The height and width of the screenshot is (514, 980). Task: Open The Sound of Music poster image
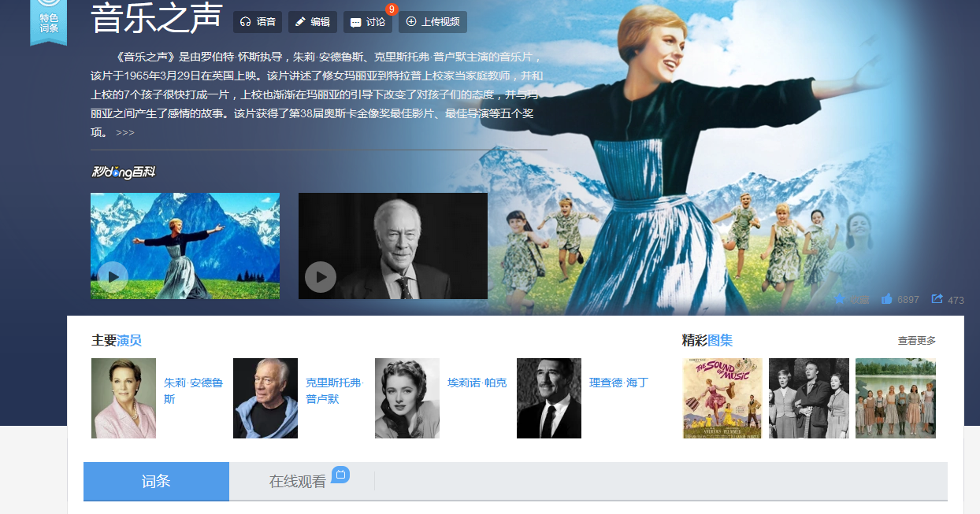tap(722, 398)
